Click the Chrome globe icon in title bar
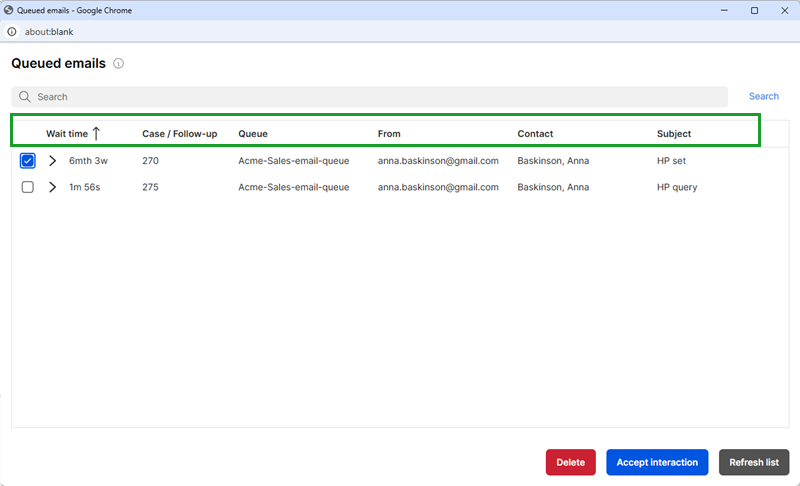The image size is (800, 486). [9, 10]
